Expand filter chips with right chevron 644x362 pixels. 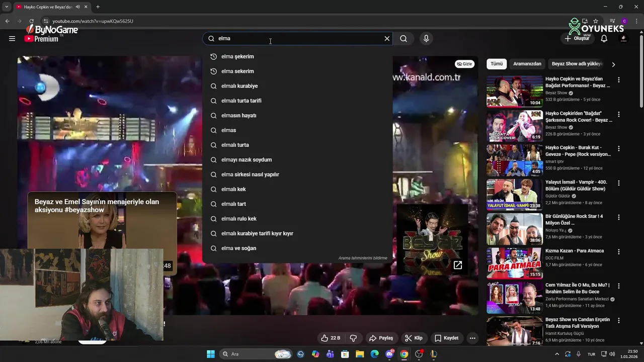(x=613, y=64)
